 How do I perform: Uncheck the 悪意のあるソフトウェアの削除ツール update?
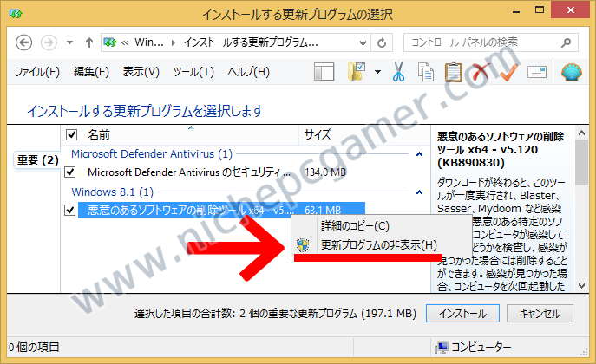pos(70,210)
